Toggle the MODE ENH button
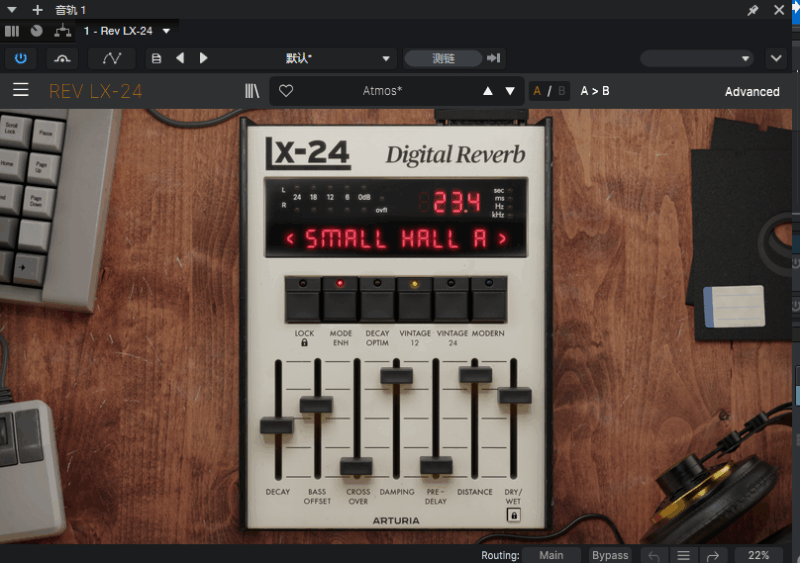800x563 pixels. [x=340, y=300]
